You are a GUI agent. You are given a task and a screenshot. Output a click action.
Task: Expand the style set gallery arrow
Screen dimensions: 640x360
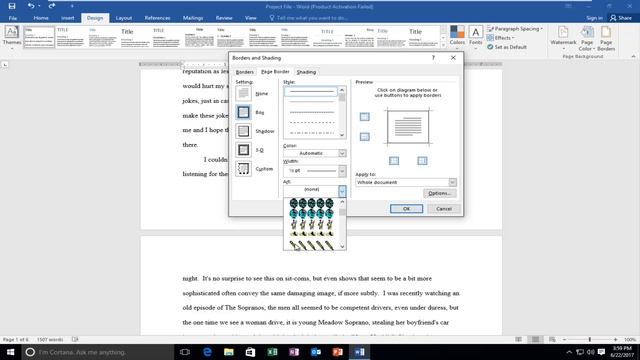click(x=443, y=45)
